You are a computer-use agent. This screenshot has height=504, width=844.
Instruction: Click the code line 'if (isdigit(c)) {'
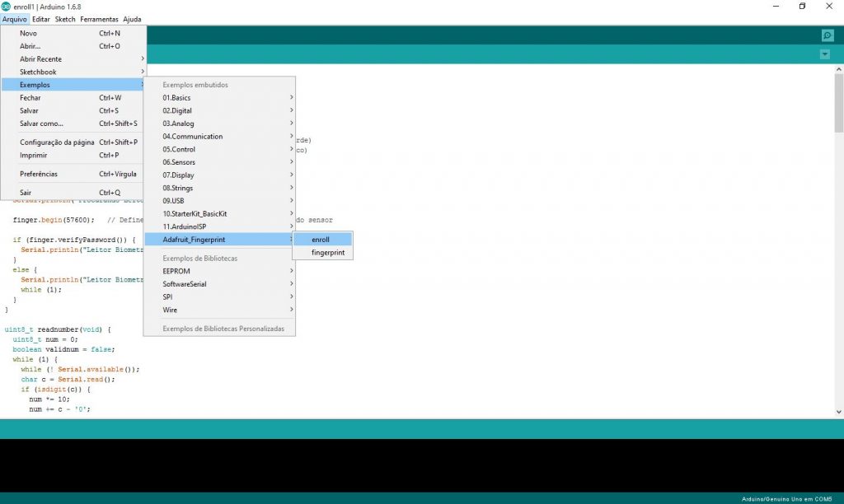point(55,390)
